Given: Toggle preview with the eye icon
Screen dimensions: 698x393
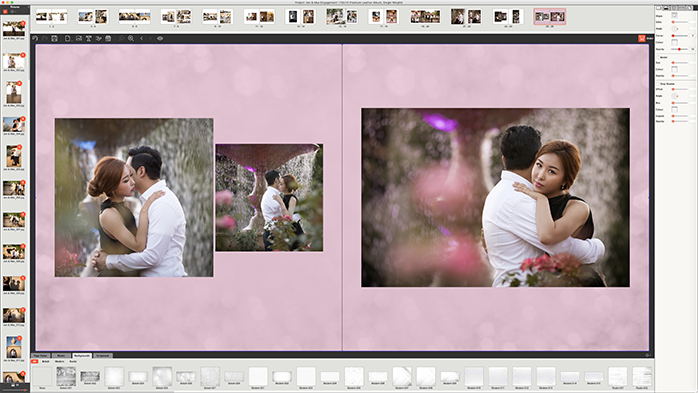Looking at the screenshot, I should coord(160,39).
